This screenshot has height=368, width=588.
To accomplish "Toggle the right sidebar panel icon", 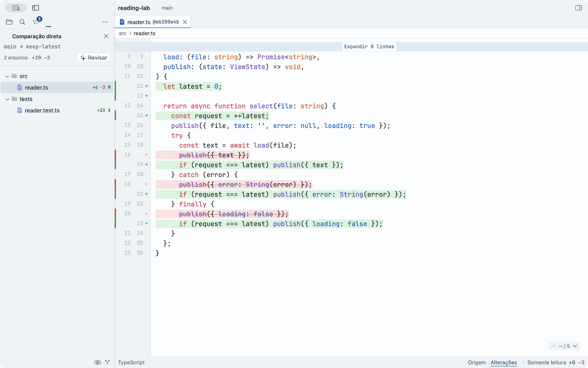I will click(579, 8).
